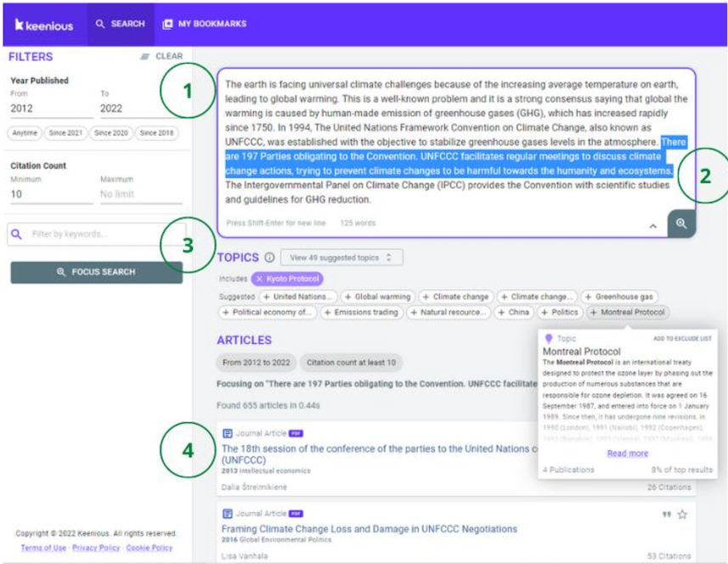Clear all filters

pos(161,56)
